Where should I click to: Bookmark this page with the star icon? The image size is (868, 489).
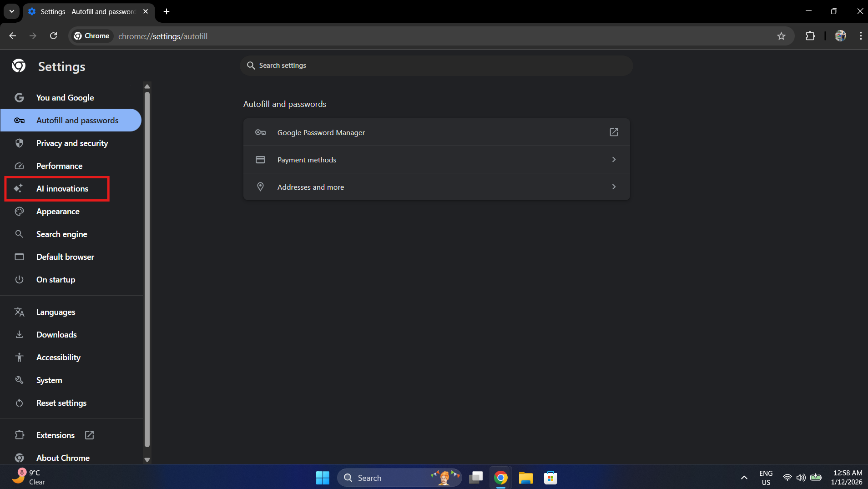point(782,36)
